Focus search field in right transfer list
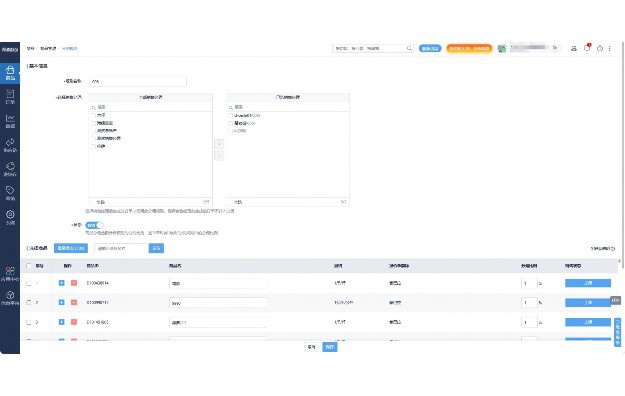The height and width of the screenshot is (396, 625). point(287,107)
